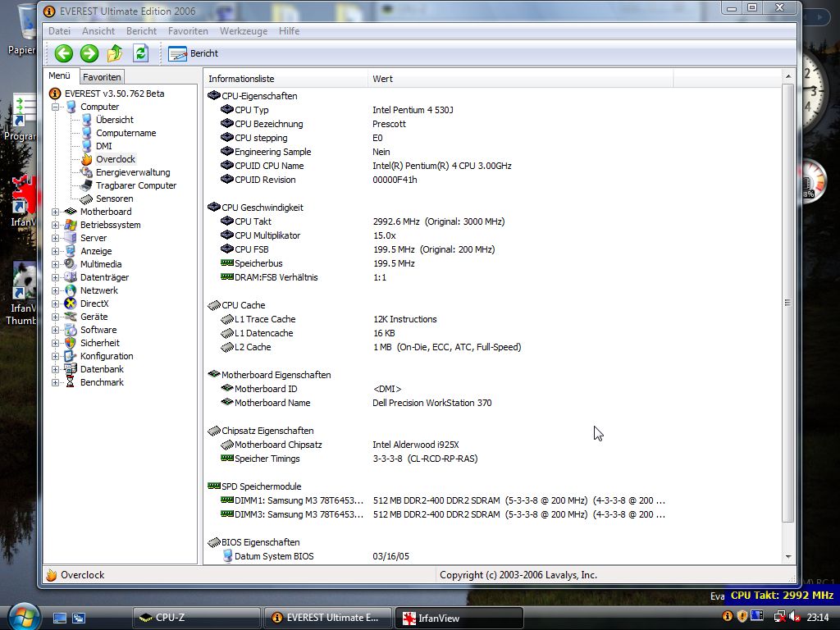Click the Multimedia speaker icon
The width and height of the screenshot is (840, 630).
pyautogui.click(x=71, y=264)
